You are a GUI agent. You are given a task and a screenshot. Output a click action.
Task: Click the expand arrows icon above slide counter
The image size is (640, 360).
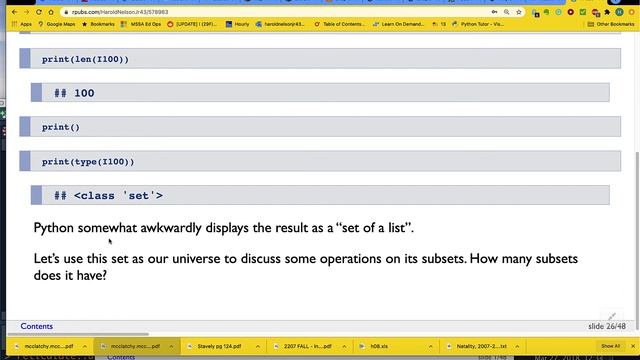coord(611,316)
